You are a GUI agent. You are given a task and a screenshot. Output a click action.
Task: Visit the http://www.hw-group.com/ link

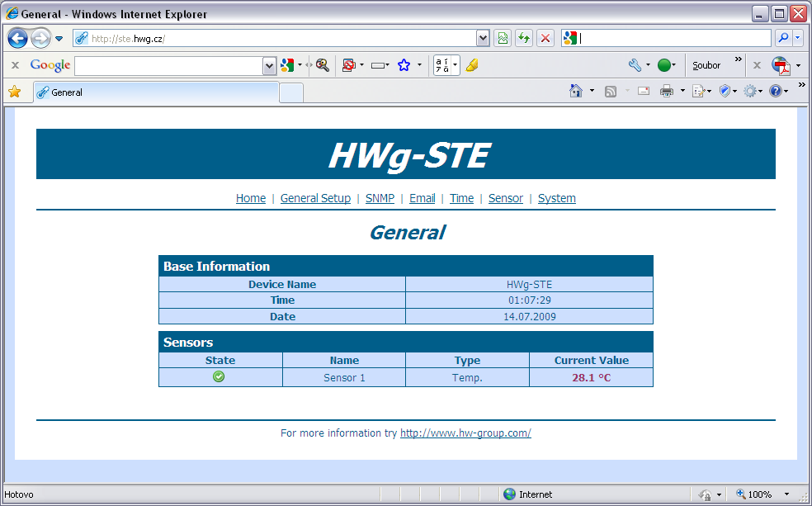coord(465,433)
